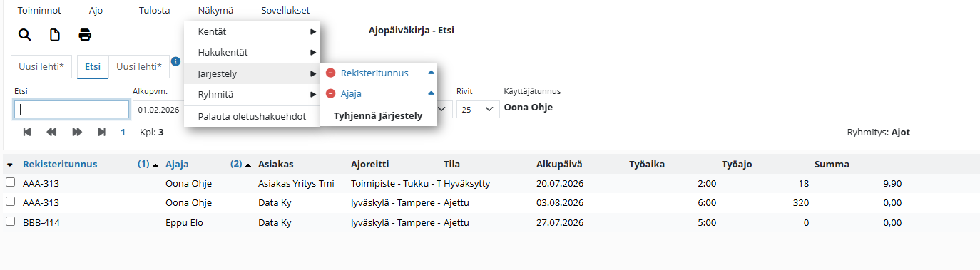Image resolution: width=980 pixels, height=270 pixels.
Task: Click the magnifying glass search icon
Action: point(24,35)
